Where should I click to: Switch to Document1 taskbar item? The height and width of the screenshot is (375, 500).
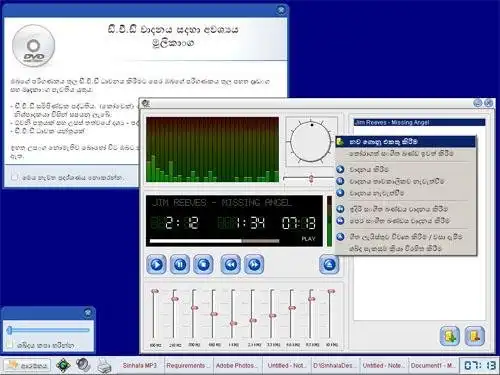click(x=432, y=366)
